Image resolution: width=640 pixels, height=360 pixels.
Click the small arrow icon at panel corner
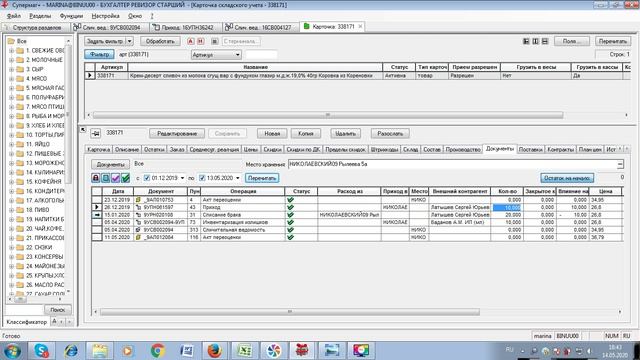(83, 129)
